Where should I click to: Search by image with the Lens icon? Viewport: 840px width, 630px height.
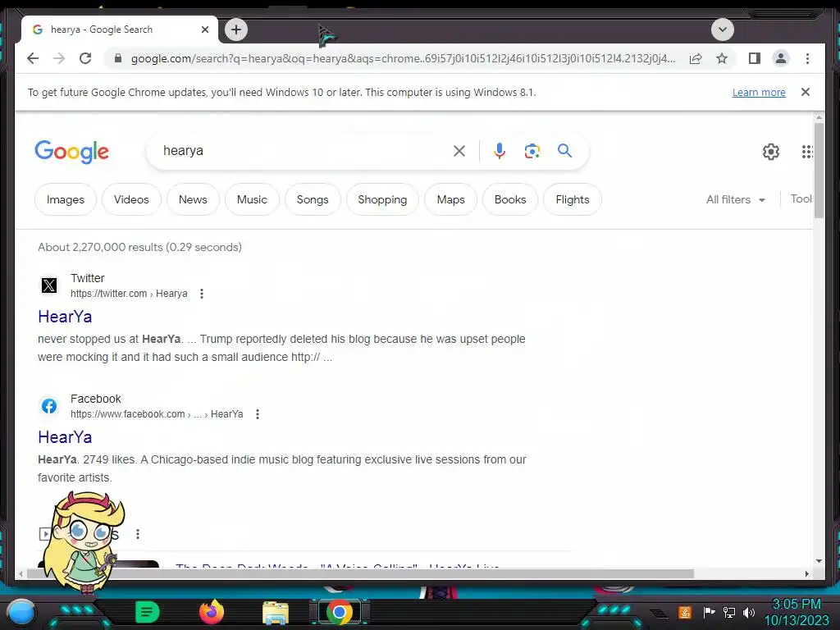(x=532, y=151)
